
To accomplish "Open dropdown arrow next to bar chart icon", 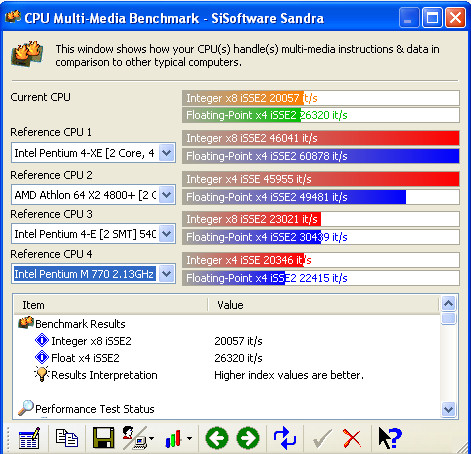I will coord(189,439).
